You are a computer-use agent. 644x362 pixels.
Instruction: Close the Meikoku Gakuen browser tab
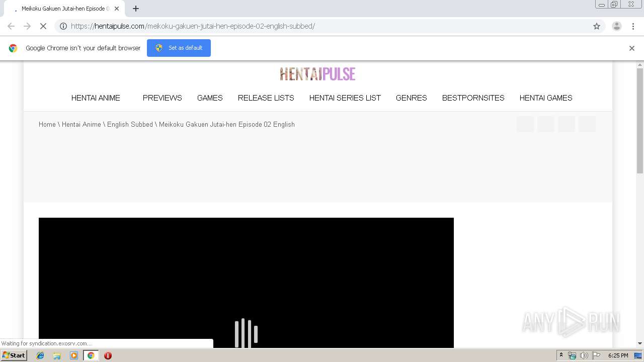pyautogui.click(x=116, y=9)
